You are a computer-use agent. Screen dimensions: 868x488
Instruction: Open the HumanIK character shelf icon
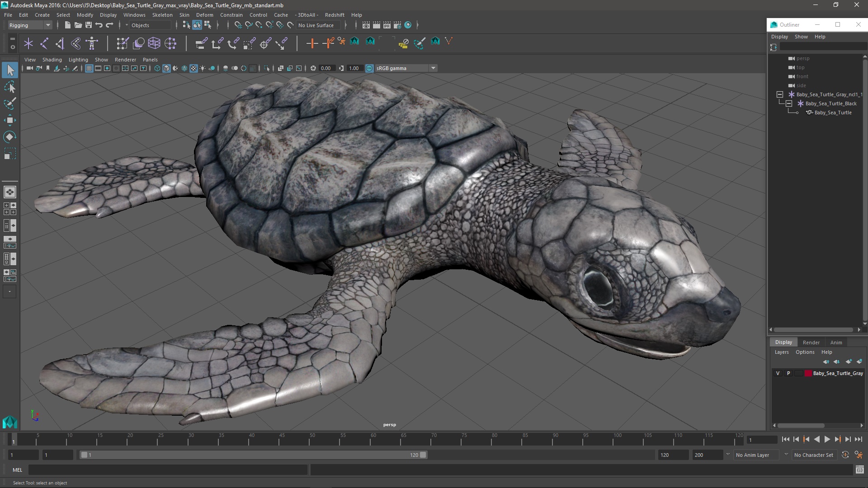tap(92, 43)
